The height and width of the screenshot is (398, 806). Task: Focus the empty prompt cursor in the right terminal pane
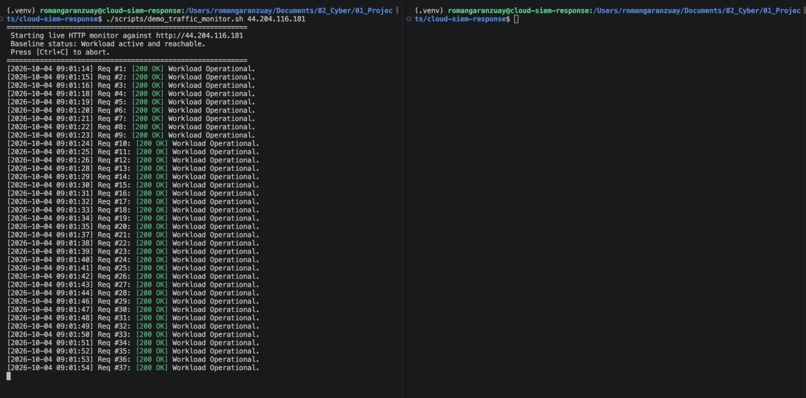[x=516, y=19]
